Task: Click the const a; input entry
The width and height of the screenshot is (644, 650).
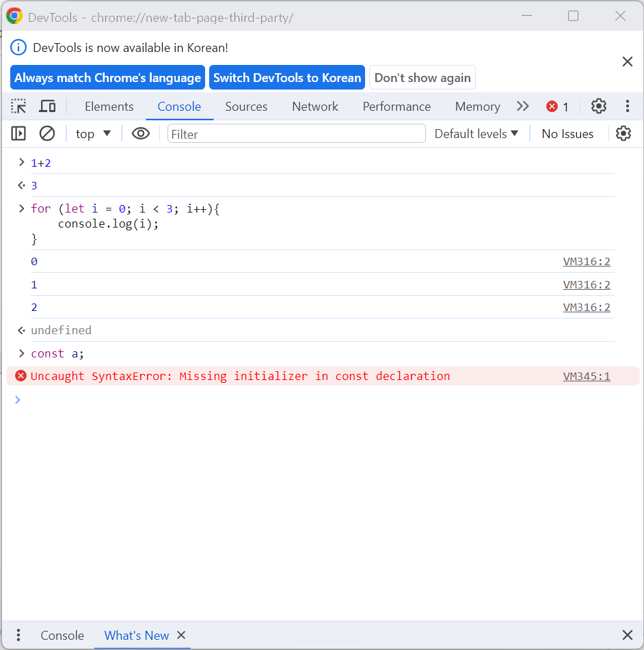Action: click(57, 353)
